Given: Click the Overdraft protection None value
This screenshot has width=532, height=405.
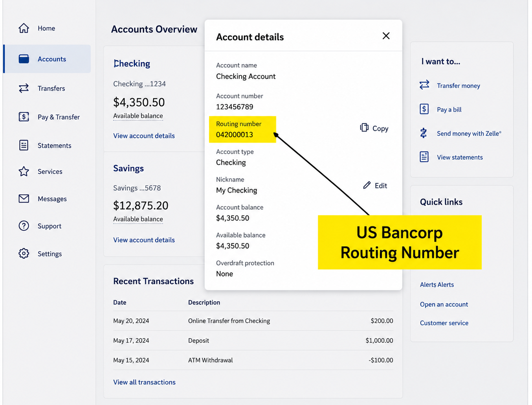Looking at the screenshot, I should click(224, 274).
